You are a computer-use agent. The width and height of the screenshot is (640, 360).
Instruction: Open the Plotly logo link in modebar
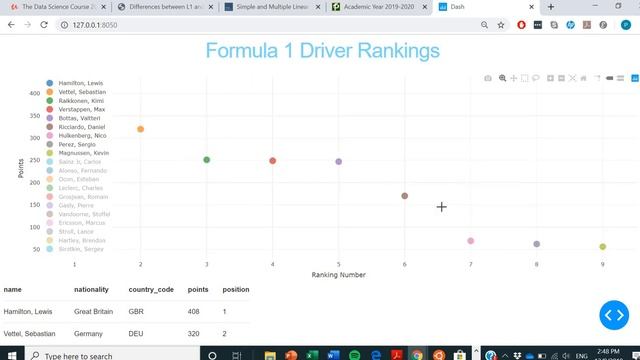pos(635,78)
